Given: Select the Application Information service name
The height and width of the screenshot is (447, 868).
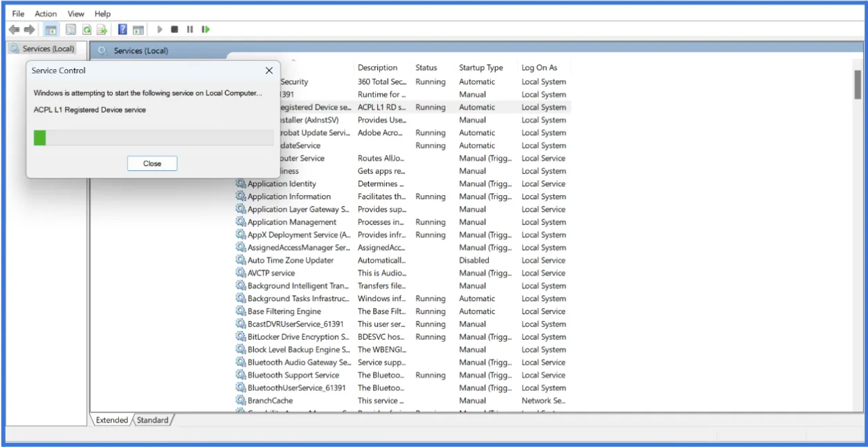Looking at the screenshot, I should pyautogui.click(x=289, y=197).
